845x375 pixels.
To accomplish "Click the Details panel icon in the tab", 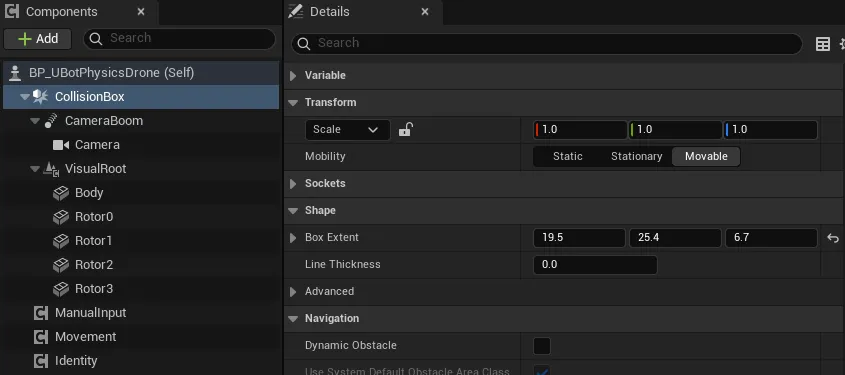I will [x=296, y=11].
